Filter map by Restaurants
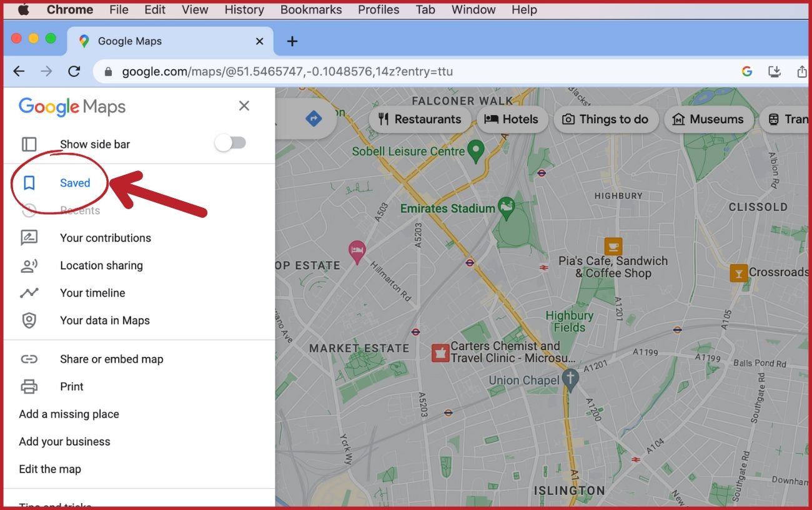 (419, 119)
